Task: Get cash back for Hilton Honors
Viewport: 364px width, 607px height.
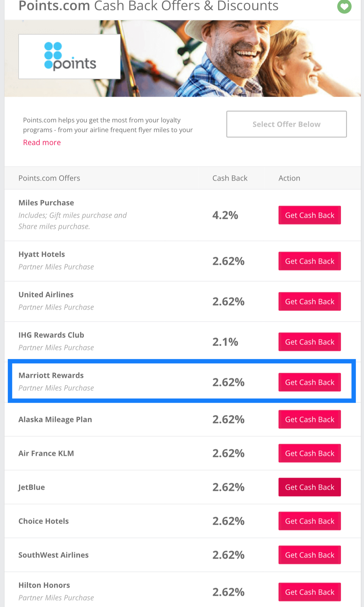Action: pos(309,592)
